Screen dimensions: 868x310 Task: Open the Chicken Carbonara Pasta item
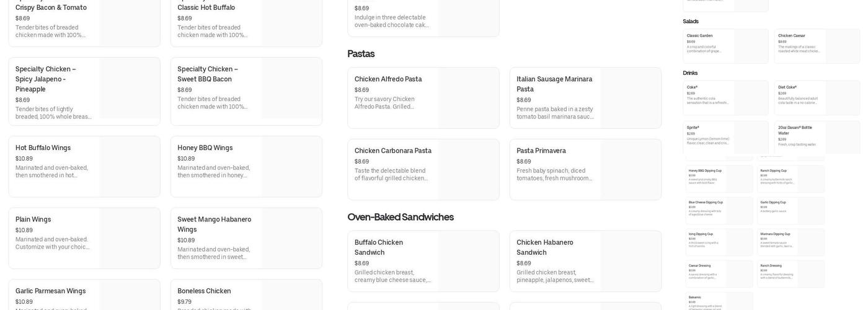(x=423, y=169)
